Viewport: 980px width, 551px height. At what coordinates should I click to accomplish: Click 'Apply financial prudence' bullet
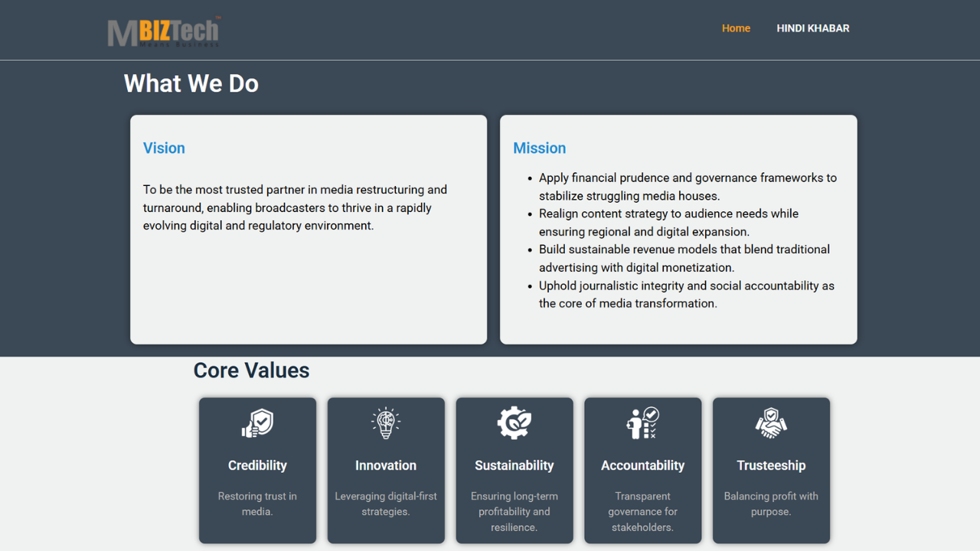[x=688, y=187]
